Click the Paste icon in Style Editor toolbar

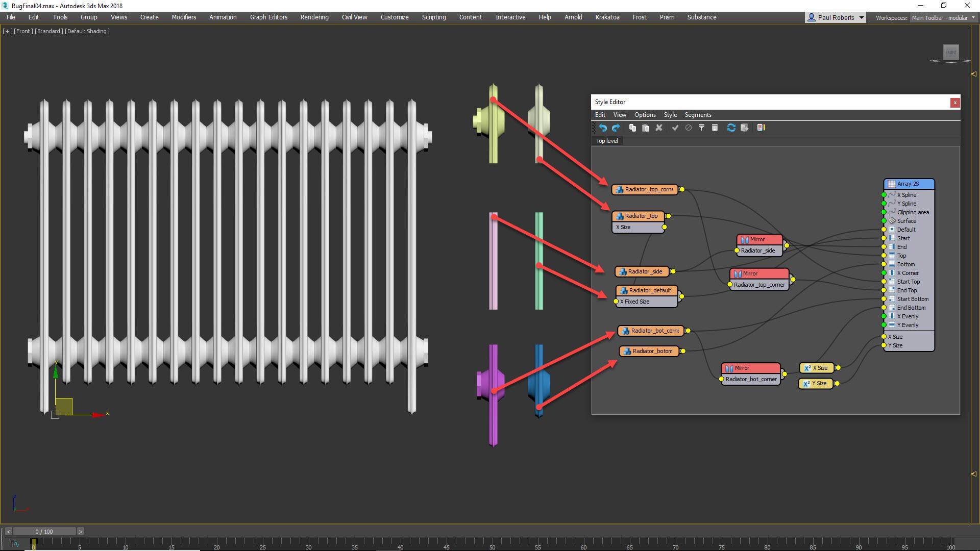(x=646, y=128)
